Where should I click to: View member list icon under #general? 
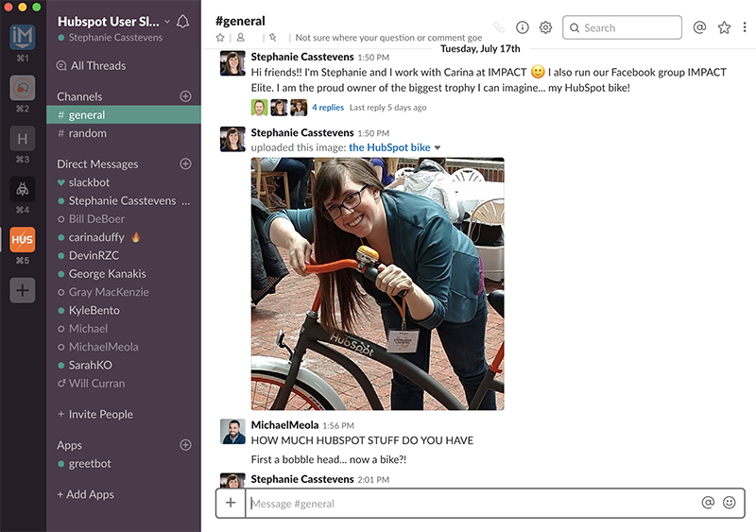[241, 38]
